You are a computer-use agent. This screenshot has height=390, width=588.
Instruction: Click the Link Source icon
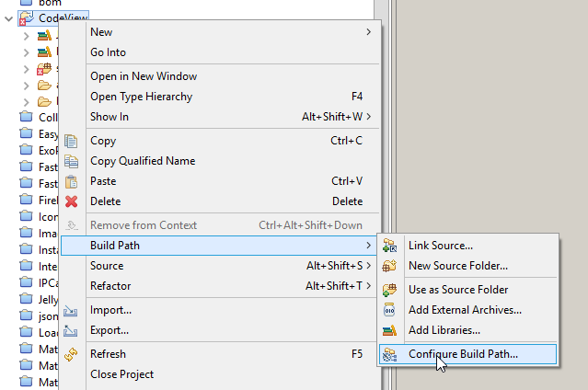[389, 246]
